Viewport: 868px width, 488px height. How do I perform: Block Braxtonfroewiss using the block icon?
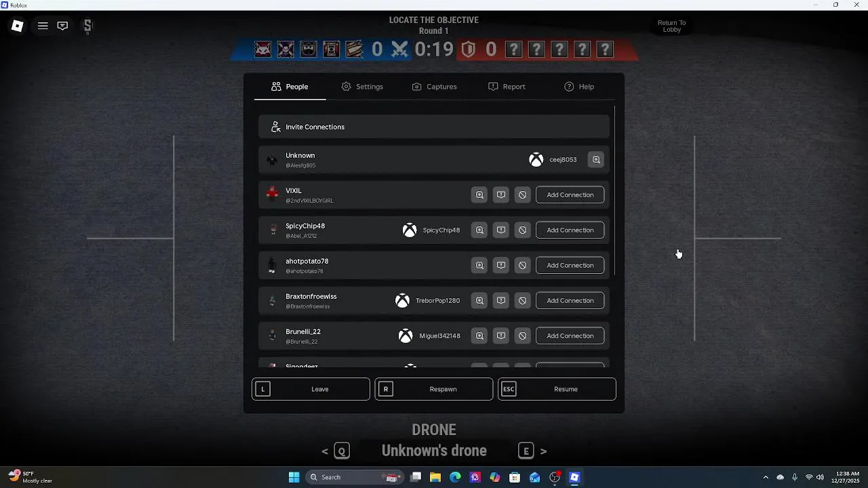click(522, 300)
